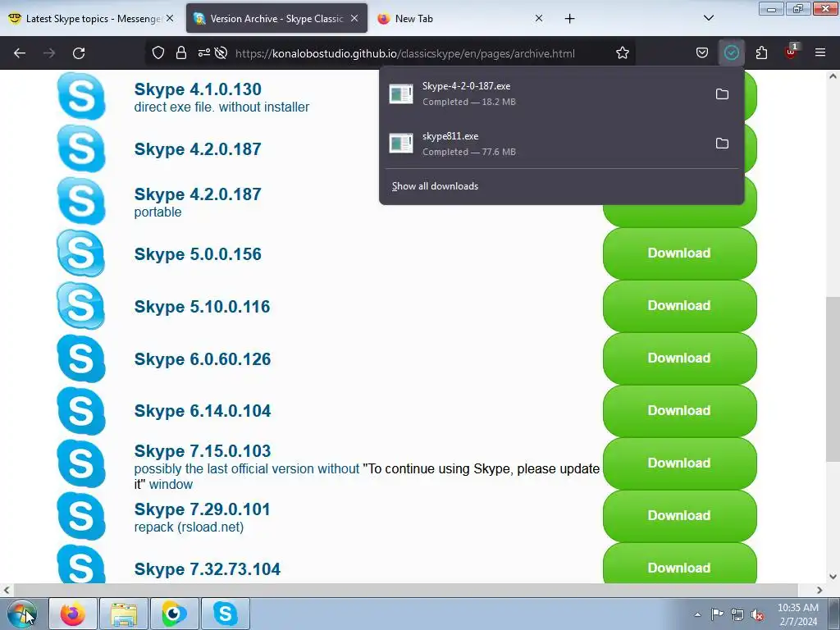Click the scroll down arrow
The image size is (840, 630).
[x=833, y=577]
